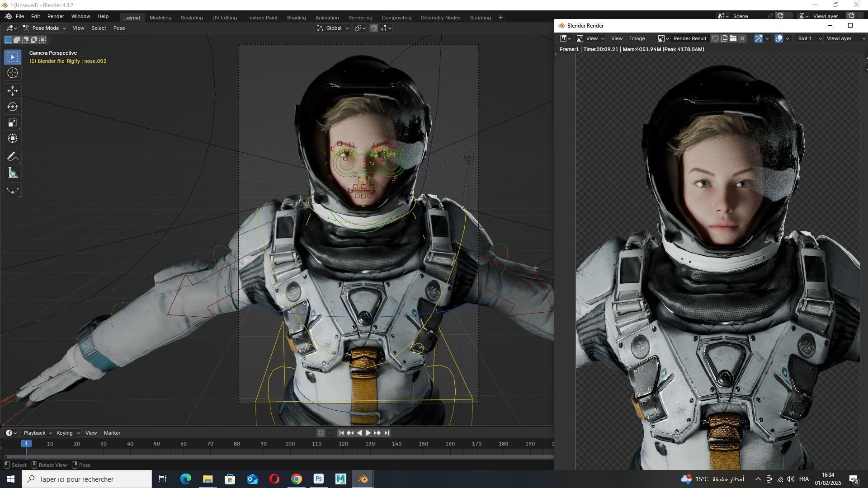Activate the Move tool
Image resolution: width=868 pixels, height=488 pixels.
click(13, 91)
